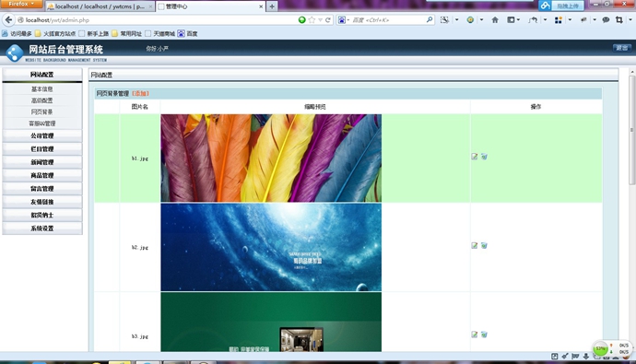Screen dimensions: 636x364
Task: Expand the 新闻管理 sidebar section
Action: pyautogui.click(x=42, y=162)
